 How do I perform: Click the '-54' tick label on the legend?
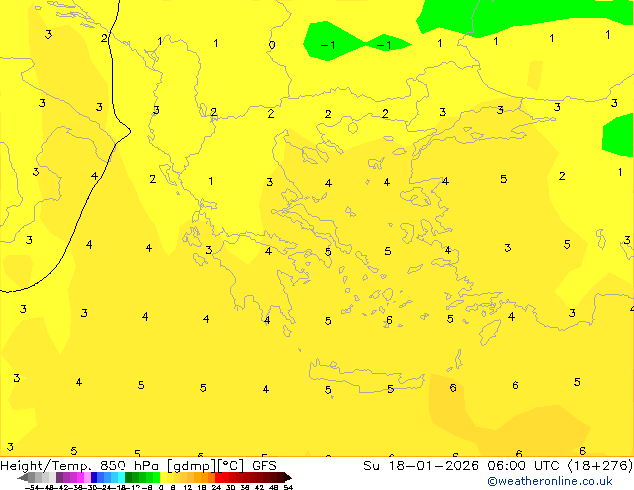pos(32,487)
